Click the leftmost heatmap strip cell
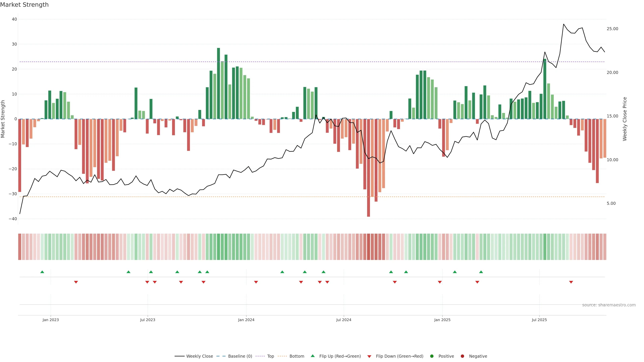644x362 pixels. [x=20, y=247]
